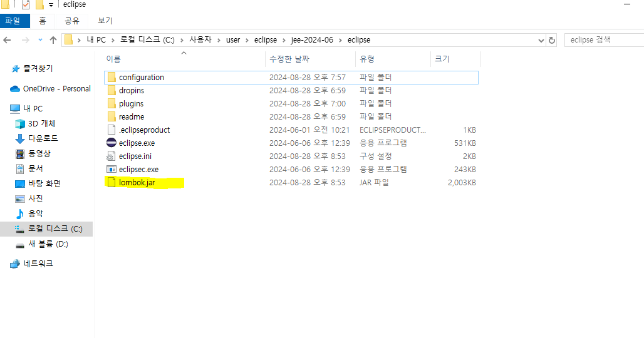This screenshot has width=644, height=338.
Task: Open the Quick Access Toolbar customize dropdown
Action: pyautogui.click(x=51, y=5)
